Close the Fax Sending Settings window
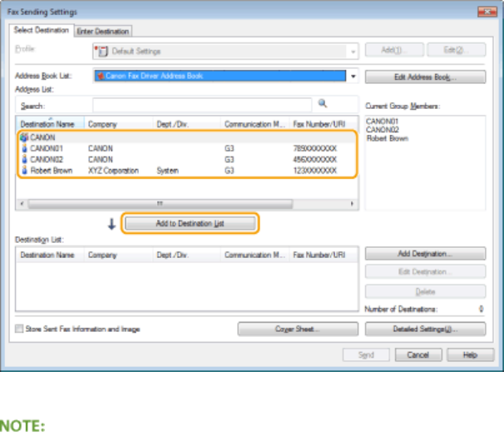Image resolution: width=504 pixels, height=436 pixels. click(487, 12)
